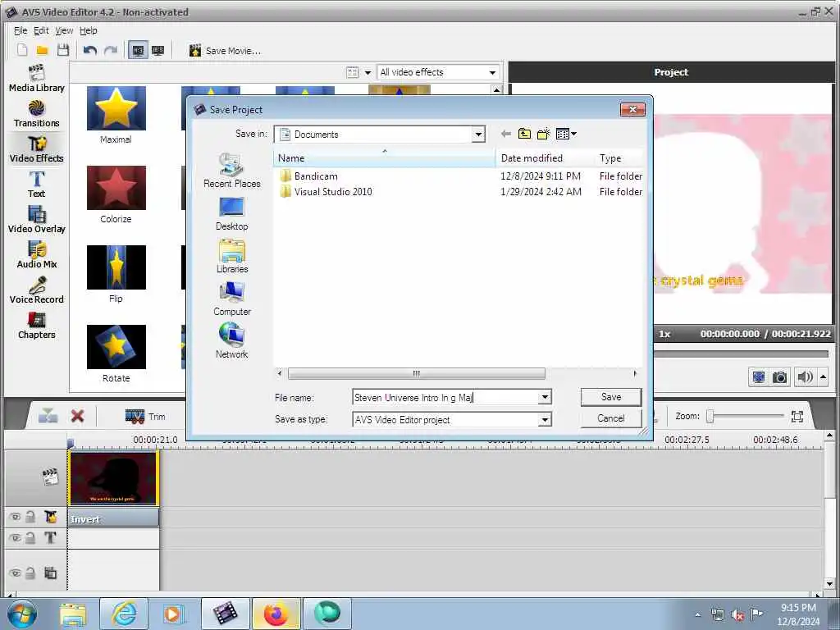Toggle visibility eye on text track
The image size is (840, 630).
16,538
